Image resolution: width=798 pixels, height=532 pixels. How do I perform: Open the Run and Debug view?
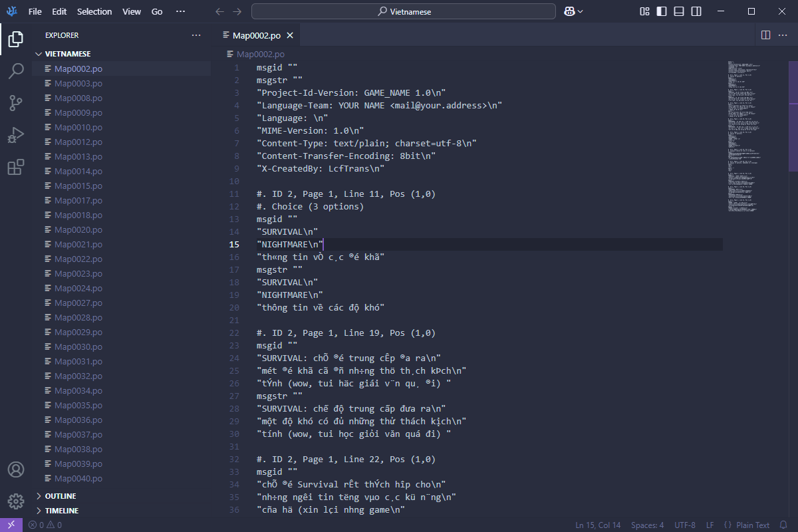[x=16, y=135]
